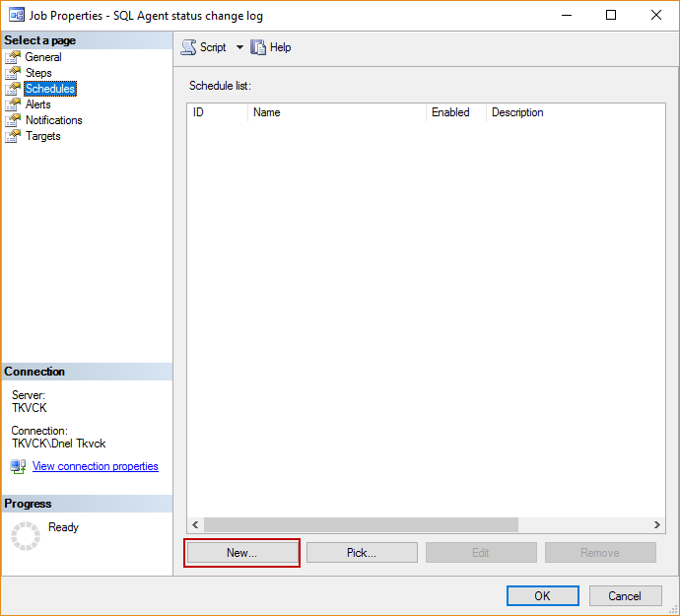Close the Job Properties window
Image resolution: width=680 pixels, height=616 pixels.
(x=656, y=15)
